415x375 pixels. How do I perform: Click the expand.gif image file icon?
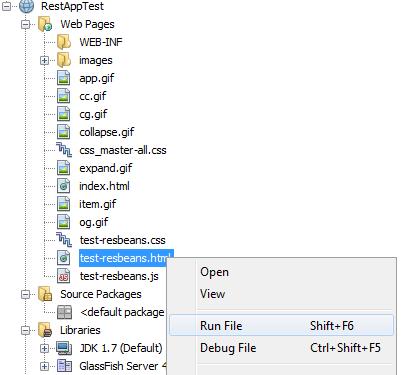pos(63,168)
